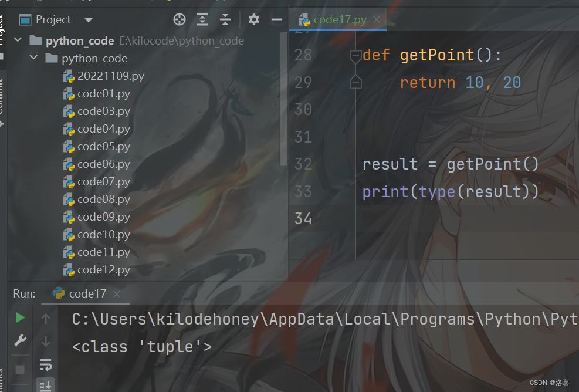Screen dimensions: 579x392
Task: Click the Stop square icon in Run panel
Action: [x=20, y=370]
